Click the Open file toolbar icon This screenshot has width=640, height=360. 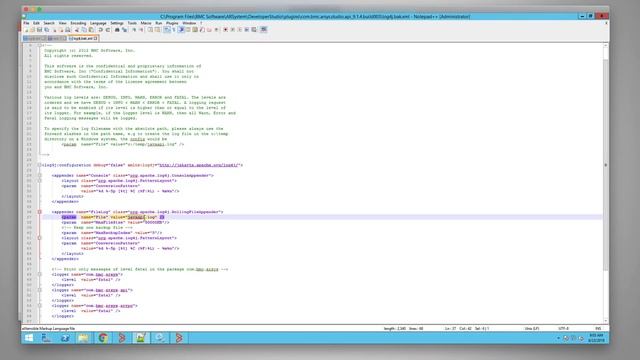[33, 30]
